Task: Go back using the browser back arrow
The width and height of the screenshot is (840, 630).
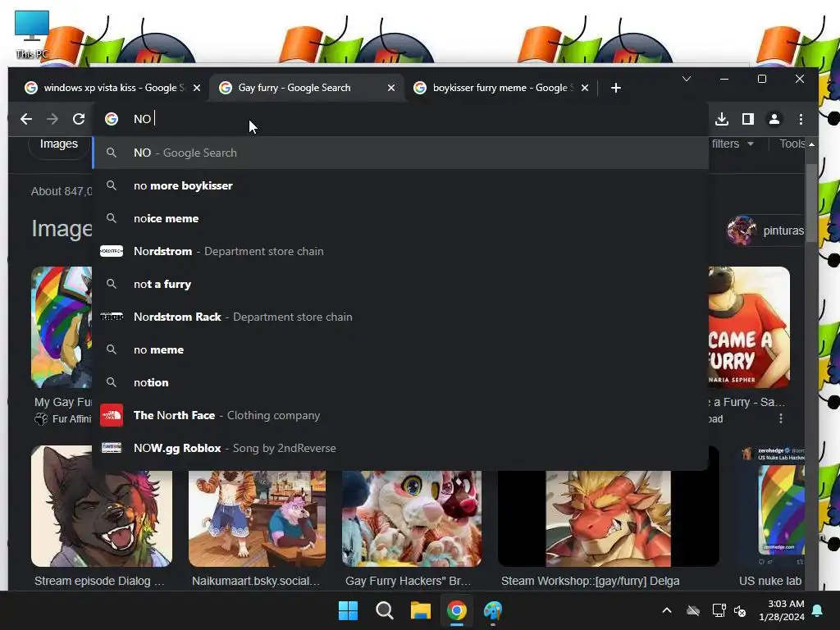Action: pyautogui.click(x=25, y=119)
